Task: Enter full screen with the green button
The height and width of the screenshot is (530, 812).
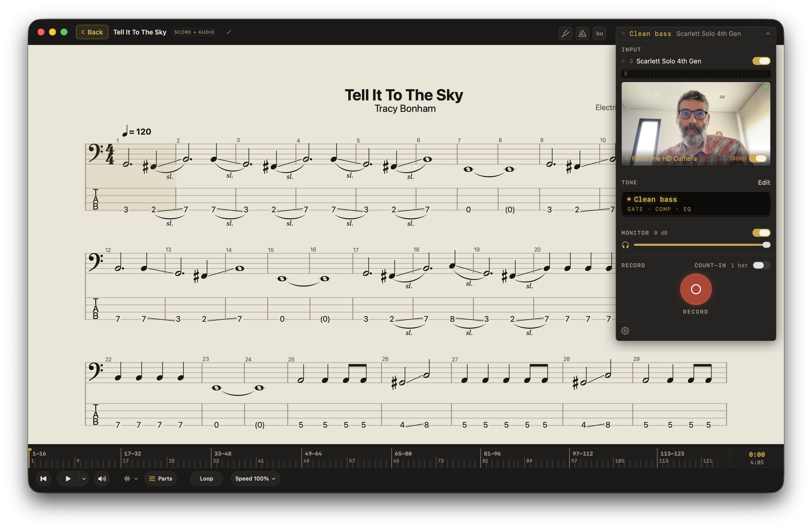Action: [64, 32]
